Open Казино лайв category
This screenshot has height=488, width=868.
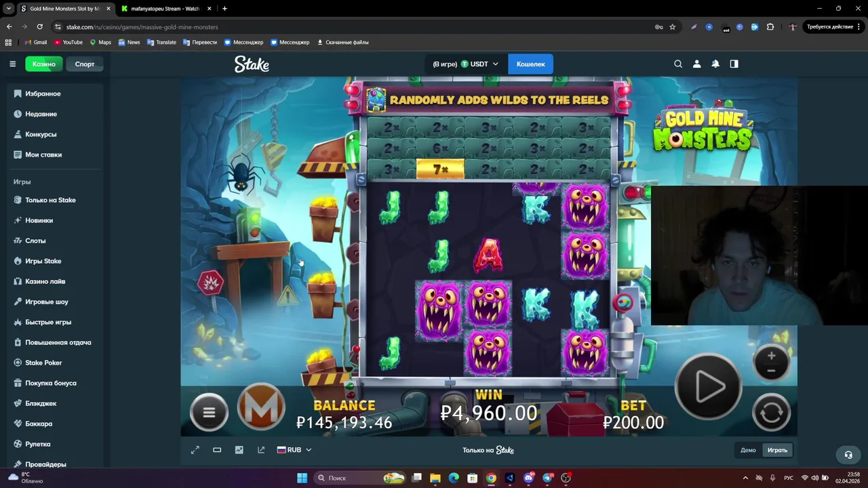(54, 281)
